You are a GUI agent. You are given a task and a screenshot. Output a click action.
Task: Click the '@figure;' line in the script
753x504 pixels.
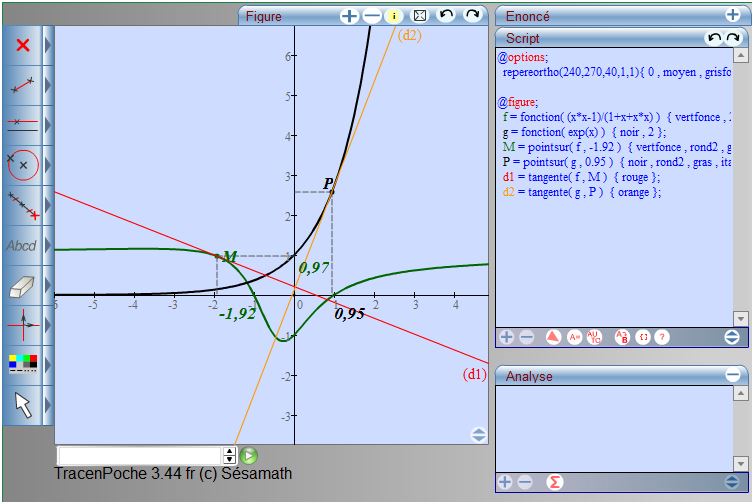[x=518, y=102]
